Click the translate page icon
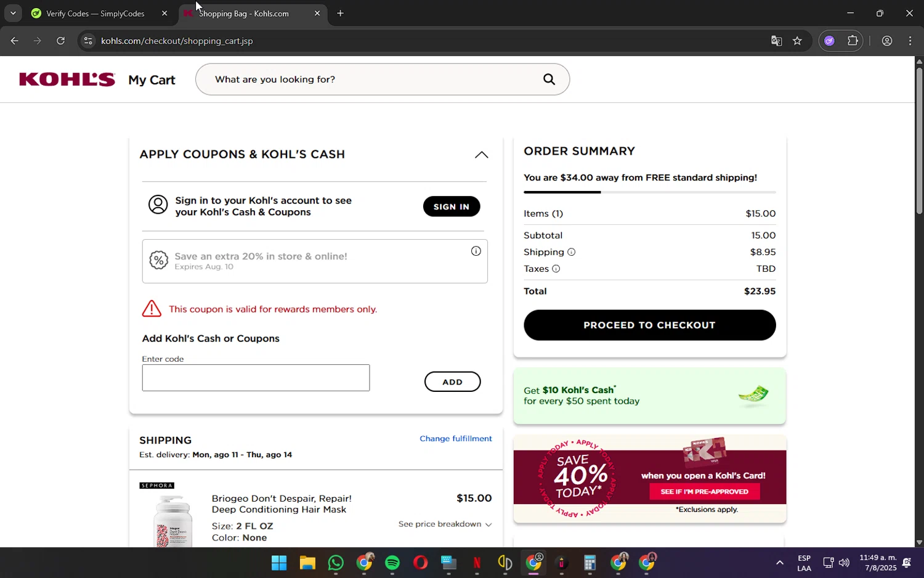The width and height of the screenshot is (924, 578). coord(776,41)
